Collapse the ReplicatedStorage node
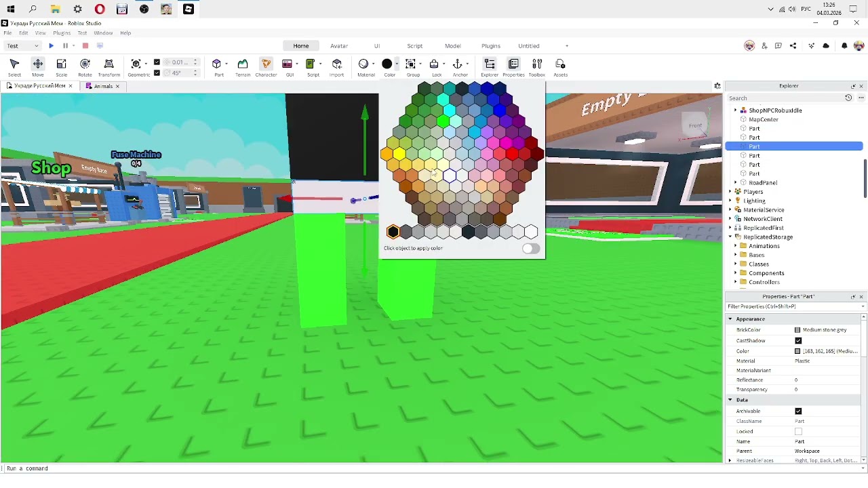Screen dimensions: 868x488 [x=730, y=237]
